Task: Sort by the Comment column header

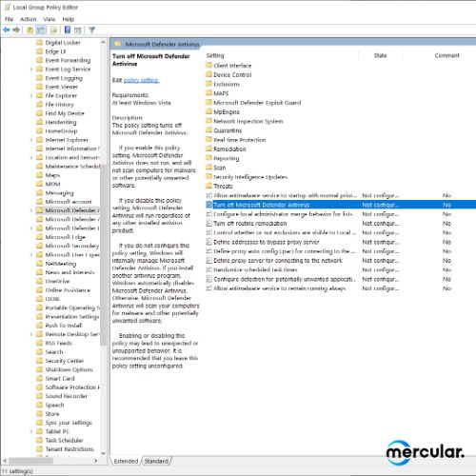Action: 446,55
